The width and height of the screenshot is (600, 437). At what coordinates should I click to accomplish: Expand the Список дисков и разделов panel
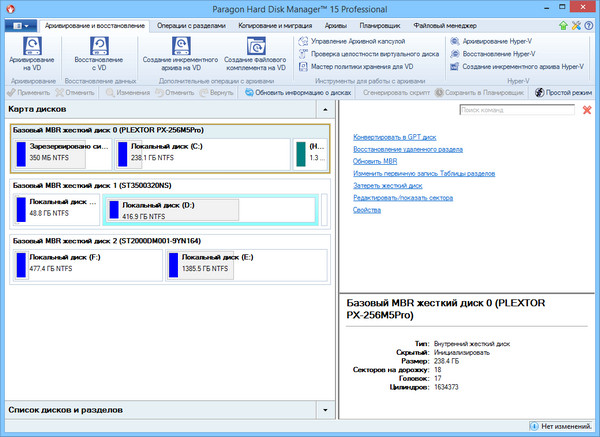pyautogui.click(x=325, y=410)
